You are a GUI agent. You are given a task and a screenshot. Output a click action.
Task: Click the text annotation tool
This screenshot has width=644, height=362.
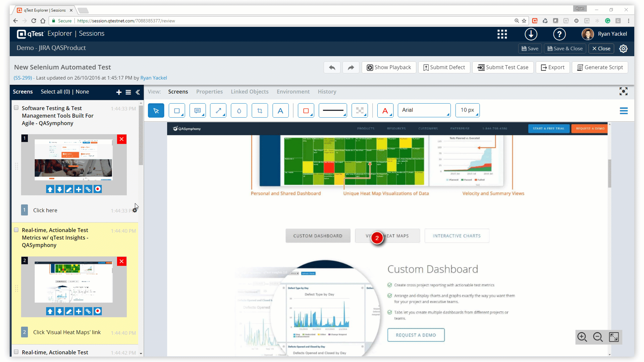[280, 111]
